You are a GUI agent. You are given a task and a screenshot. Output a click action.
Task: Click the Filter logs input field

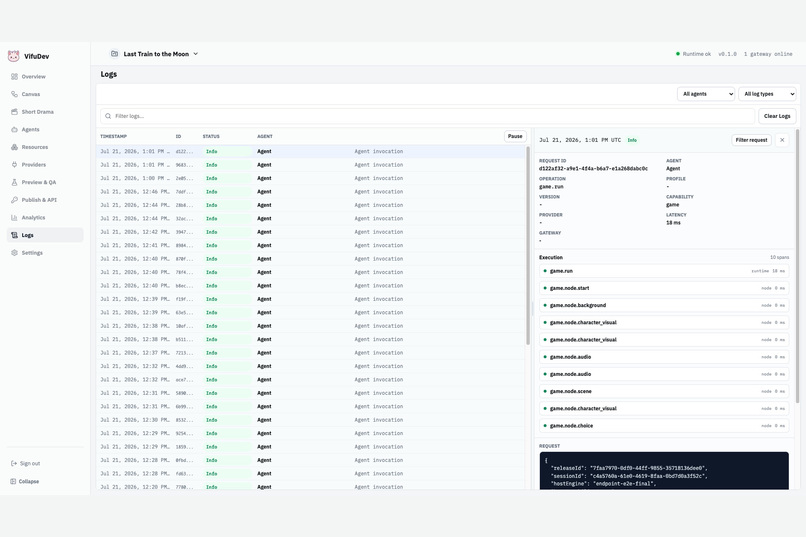[428, 116]
